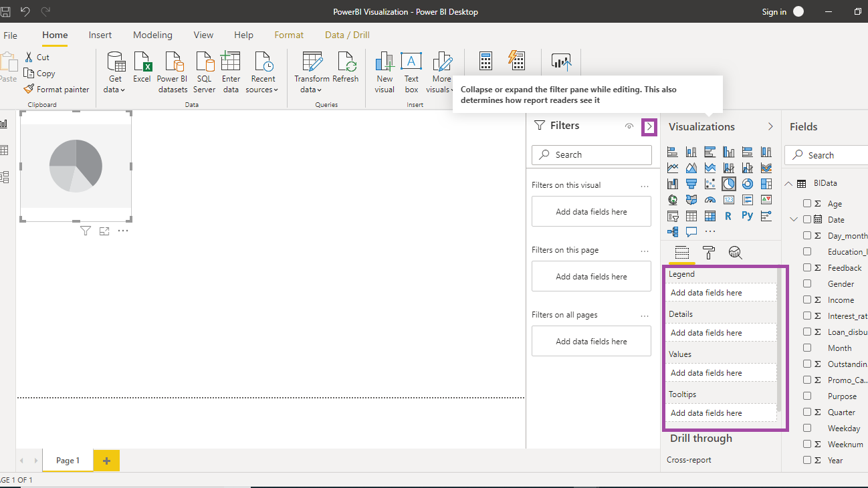Viewport: 868px width, 488px height.
Task: Switch to Data view in left sidebar
Action: (x=3, y=150)
